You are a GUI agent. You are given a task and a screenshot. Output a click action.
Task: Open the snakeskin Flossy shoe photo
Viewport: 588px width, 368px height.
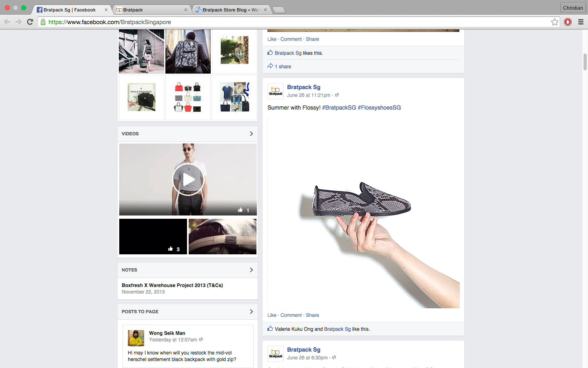363,212
